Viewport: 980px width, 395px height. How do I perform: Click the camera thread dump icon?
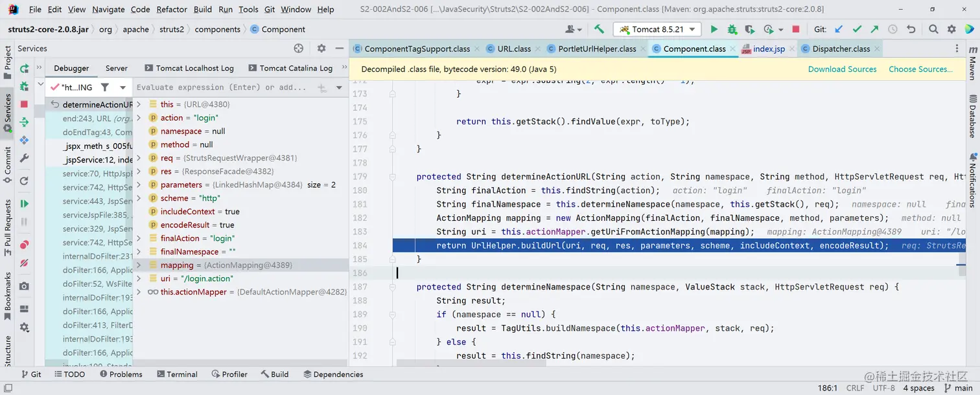coord(25,286)
